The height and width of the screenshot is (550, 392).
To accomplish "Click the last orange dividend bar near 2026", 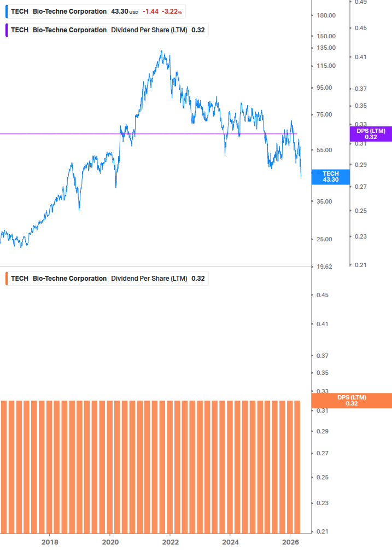I will [297, 467].
